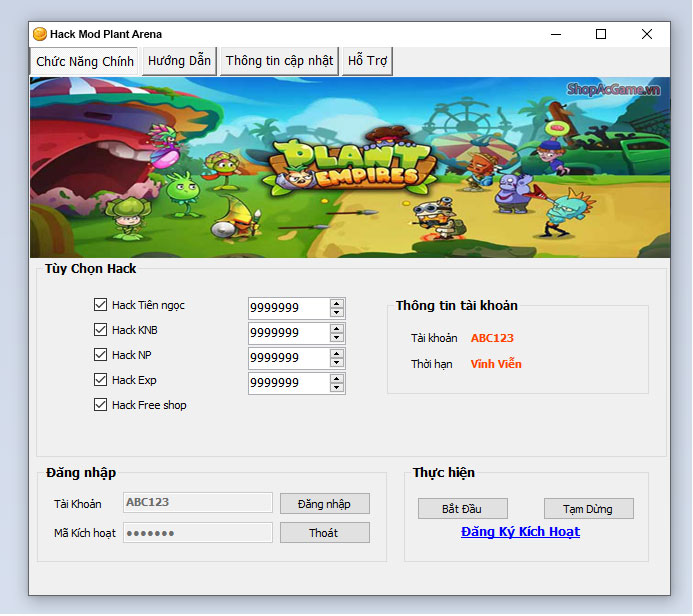Click the Vĩnh Viễn expiry text

click(496, 364)
